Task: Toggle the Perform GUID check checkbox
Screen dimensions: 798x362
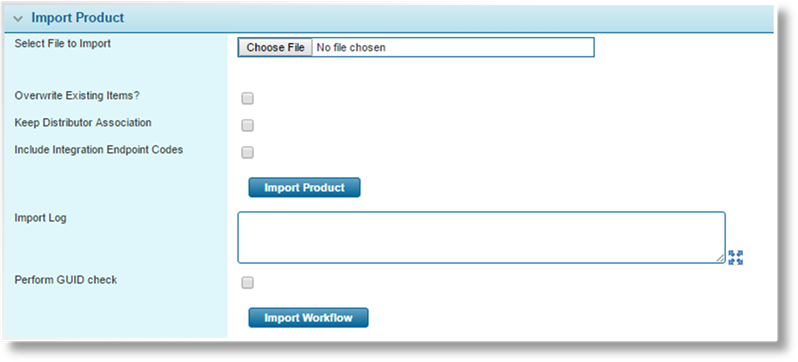Action: [x=247, y=283]
